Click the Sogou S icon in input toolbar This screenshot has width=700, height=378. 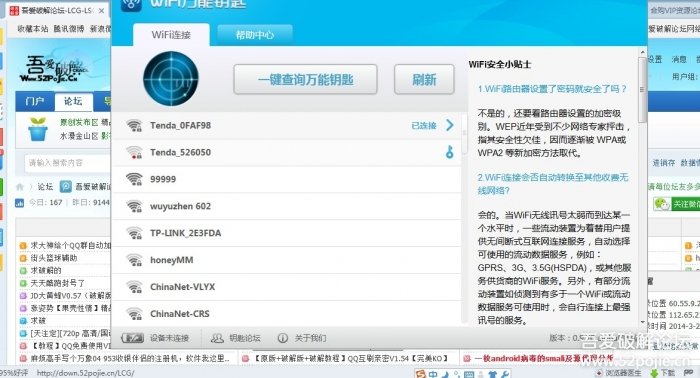[x=420, y=374]
